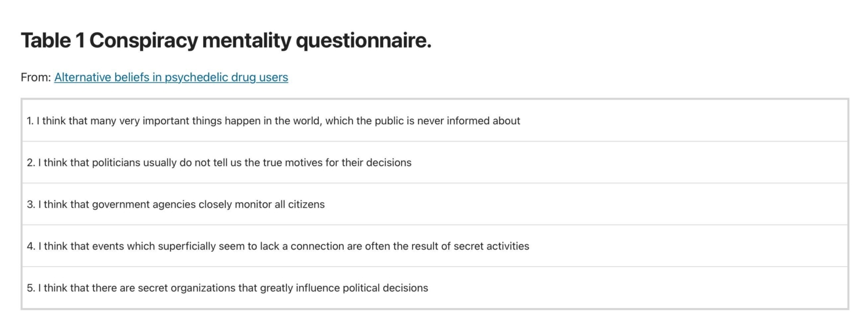
Task: Click the phrase "government agencies" in item 3
Action: click(144, 205)
